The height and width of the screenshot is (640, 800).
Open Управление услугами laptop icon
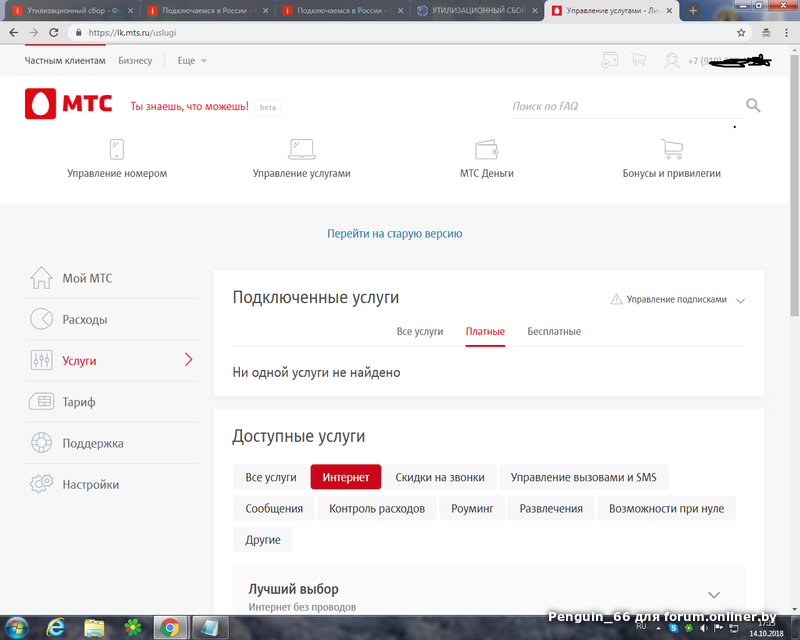coord(301,150)
